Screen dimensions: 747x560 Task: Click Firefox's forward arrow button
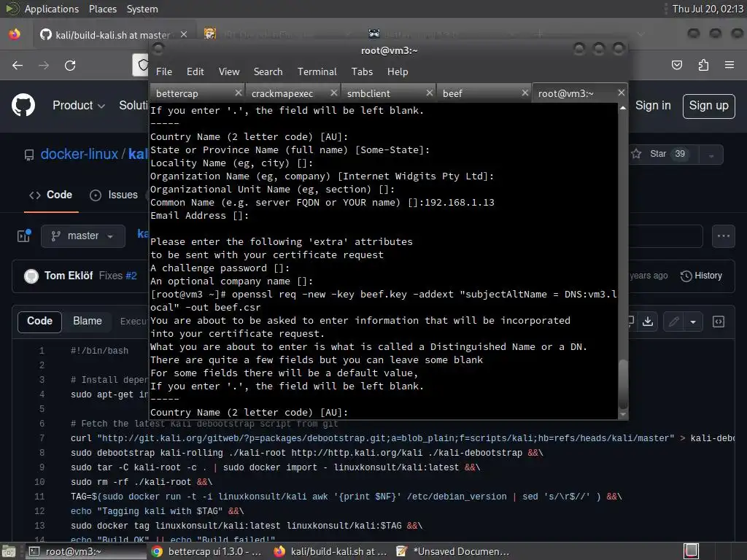click(44, 65)
